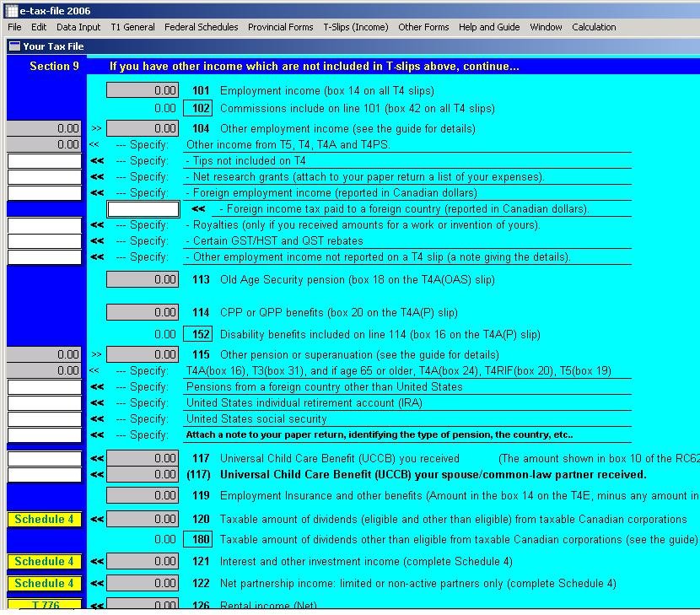Open the Calculation menu
700x615 pixels.
594,27
